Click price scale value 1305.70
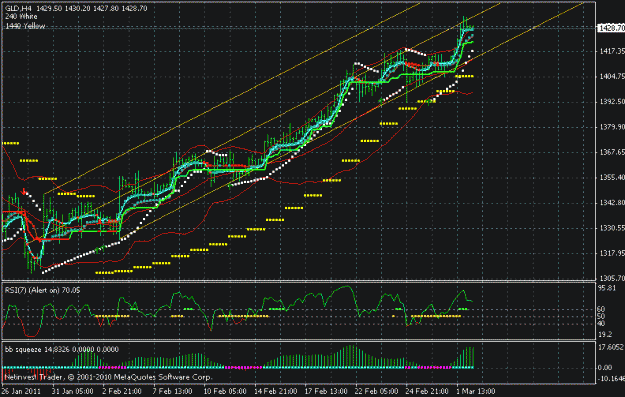Image resolution: width=625 pixels, height=397 pixels. coord(612,278)
